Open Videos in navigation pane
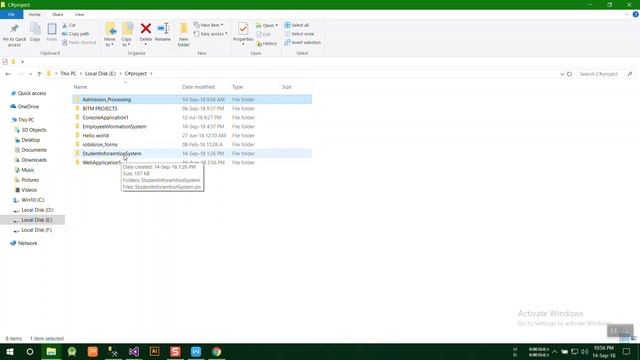Screen dimensions: 640x360 pyautogui.click(x=29, y=190)
